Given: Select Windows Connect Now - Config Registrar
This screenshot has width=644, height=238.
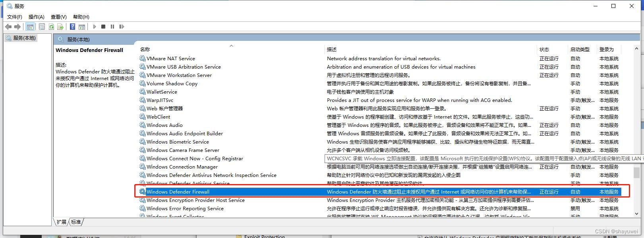Looking at the screenshot, I should click(x=195, y=158).
